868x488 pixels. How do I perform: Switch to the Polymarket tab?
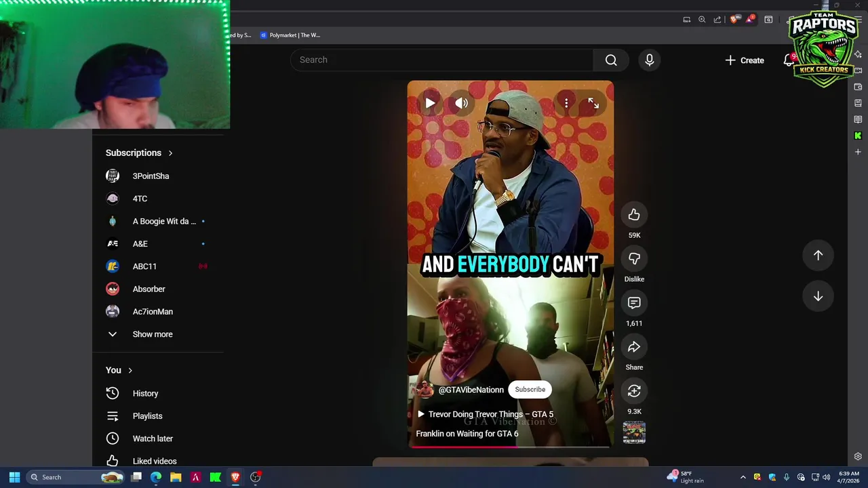pyautogui.click(x=290, y=35)
